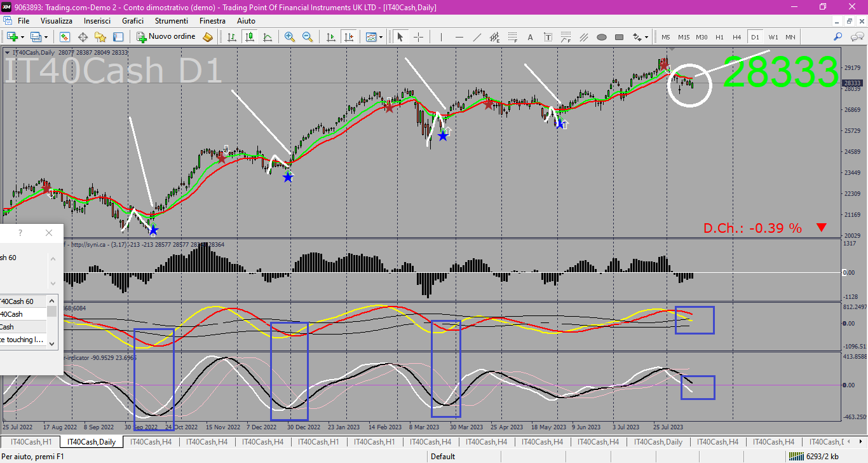This screenshot has height=463, width=868.
Task: Open the Inserisci menu
Action: click(97, 21)
